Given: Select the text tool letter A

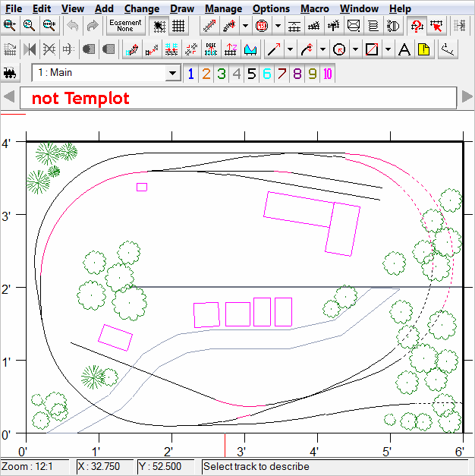Looking at the screenshot, I should click(404, 49).
